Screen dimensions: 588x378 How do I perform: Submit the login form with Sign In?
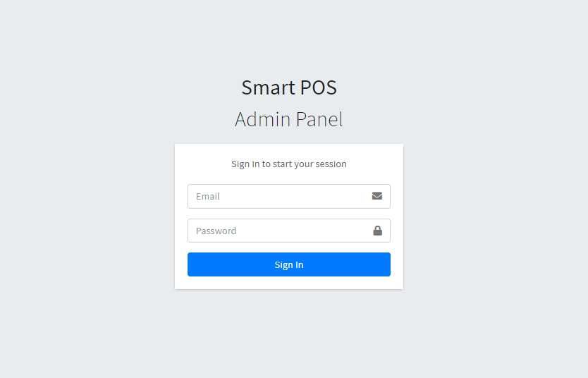(x=289, y=264)
